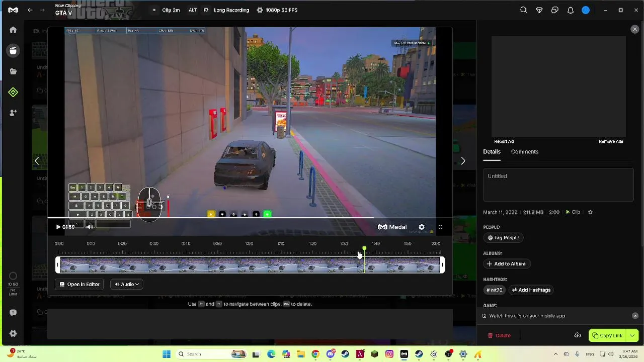Viewport: 644px width, 362px height.
Task: Enter fullscreen video mode
Action: (440, 227)
